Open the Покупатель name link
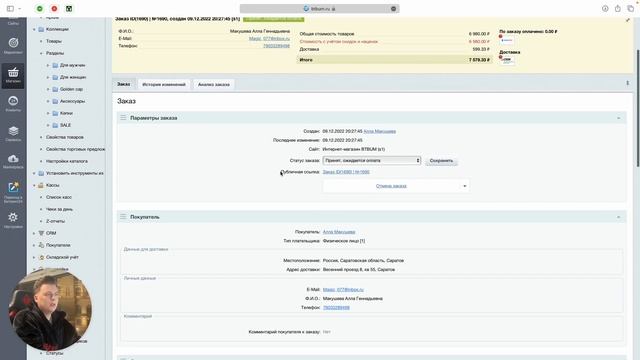This screenshot has height=360, width=640. point(339,232)
